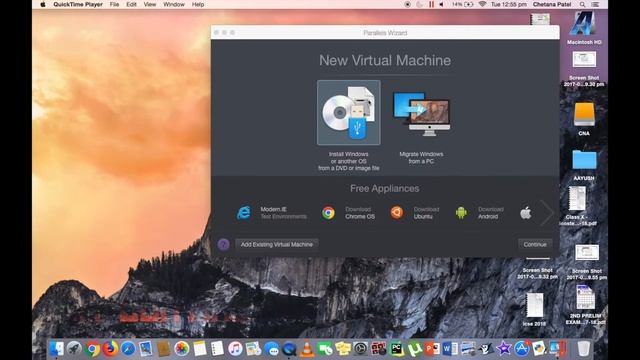
Task: Open FaceTime from the dock
Action: click(x=325, y=349)
